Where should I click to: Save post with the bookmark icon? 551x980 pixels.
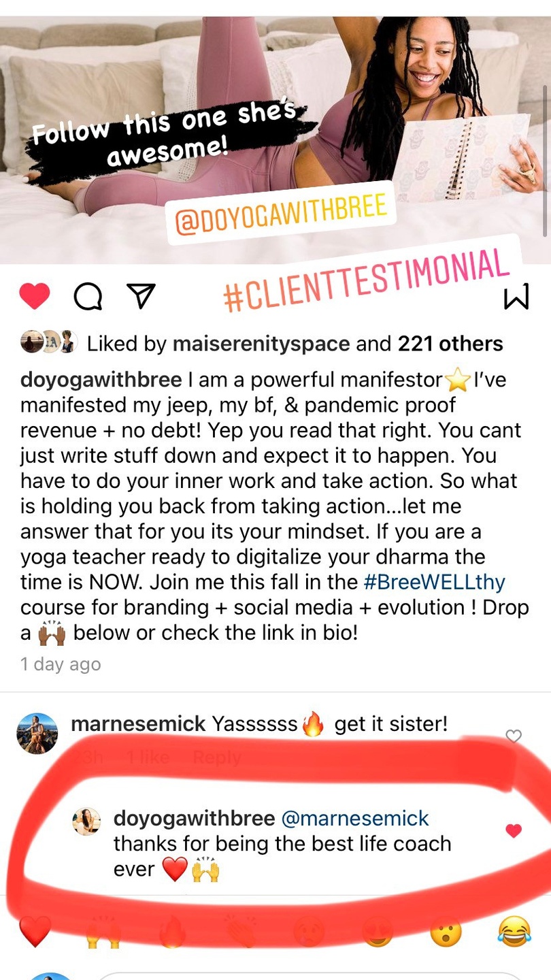pos(516,297)
